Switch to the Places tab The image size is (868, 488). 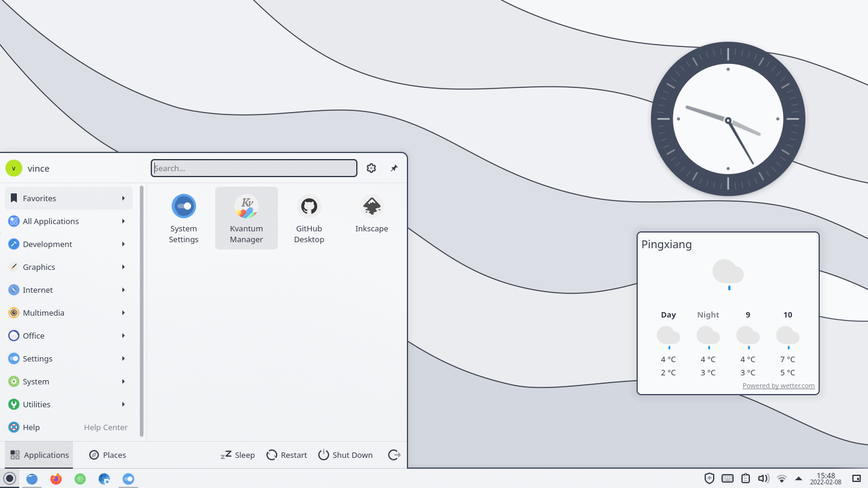click(x=108, y=455)
